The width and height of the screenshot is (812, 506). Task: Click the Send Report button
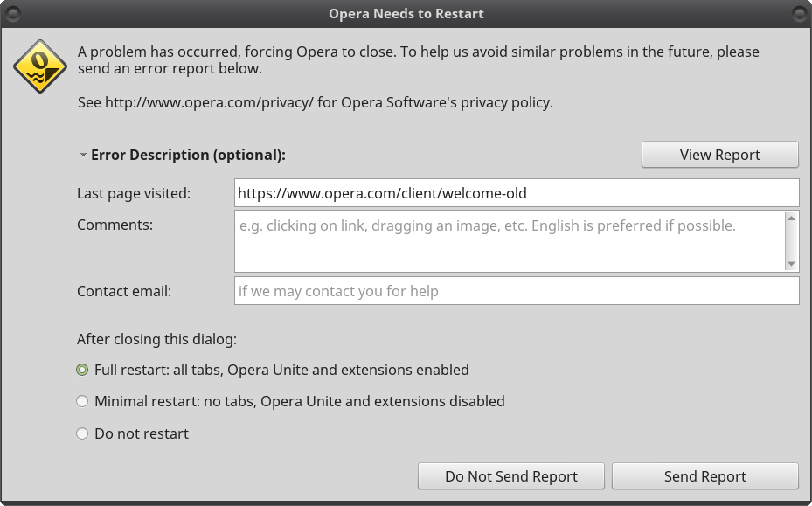click(x=704, y=476)
